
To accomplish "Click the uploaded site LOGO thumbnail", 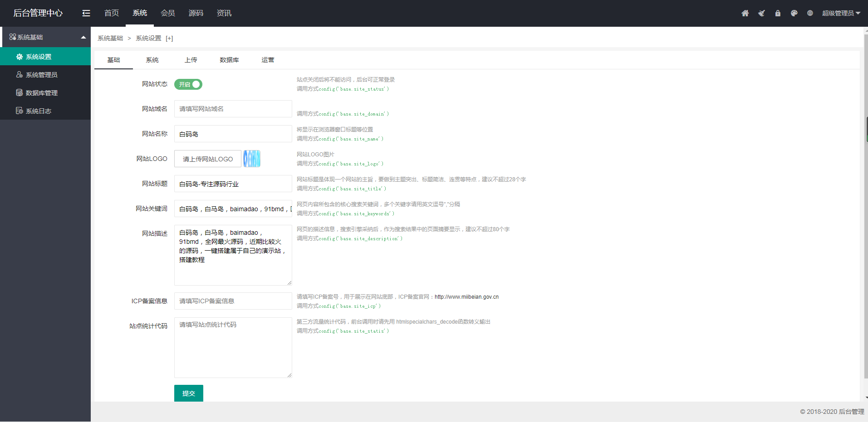I will (x=251, y=159).
